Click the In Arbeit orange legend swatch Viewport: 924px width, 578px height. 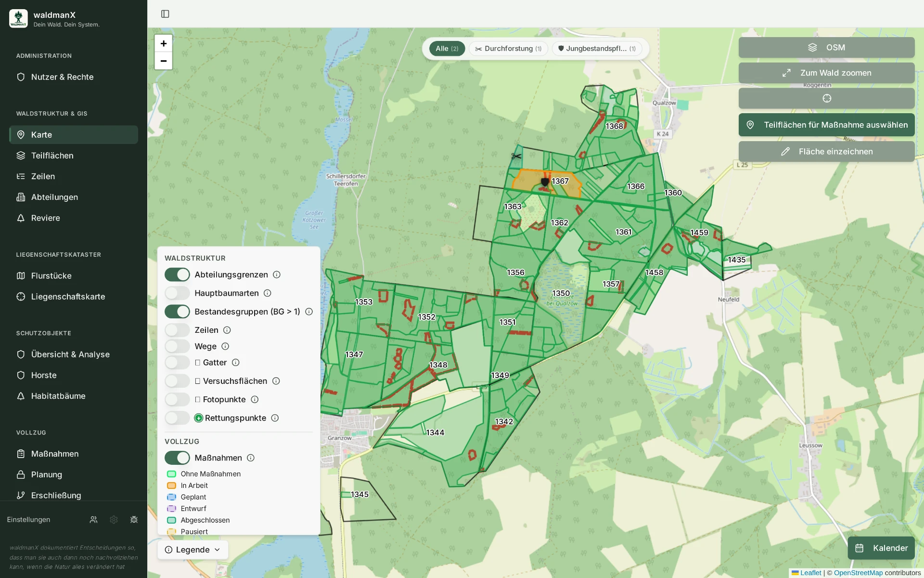point(171,486)
